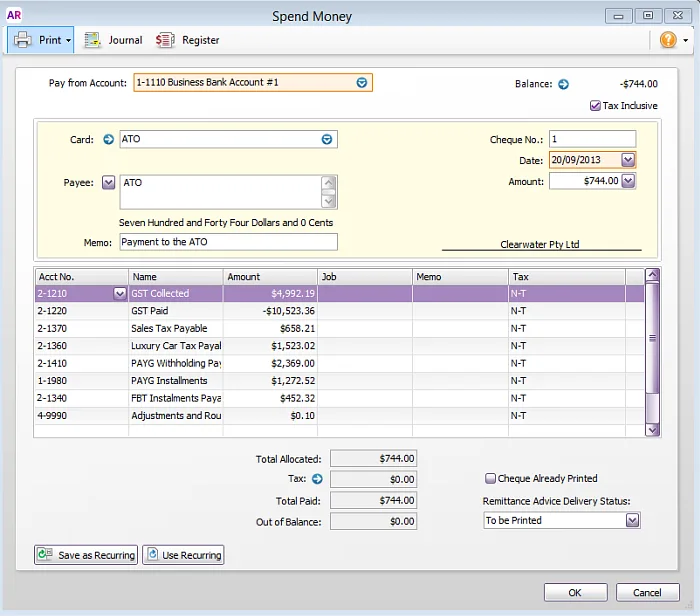Enable Cheque Already Printed checkbox
The image size is (700, 616).
[x=490, y=479]
